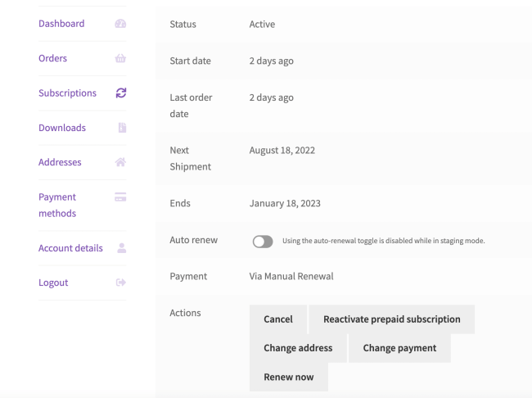Click the Orders basket icon
Screen dimensions: 532x398
point(120,58)
